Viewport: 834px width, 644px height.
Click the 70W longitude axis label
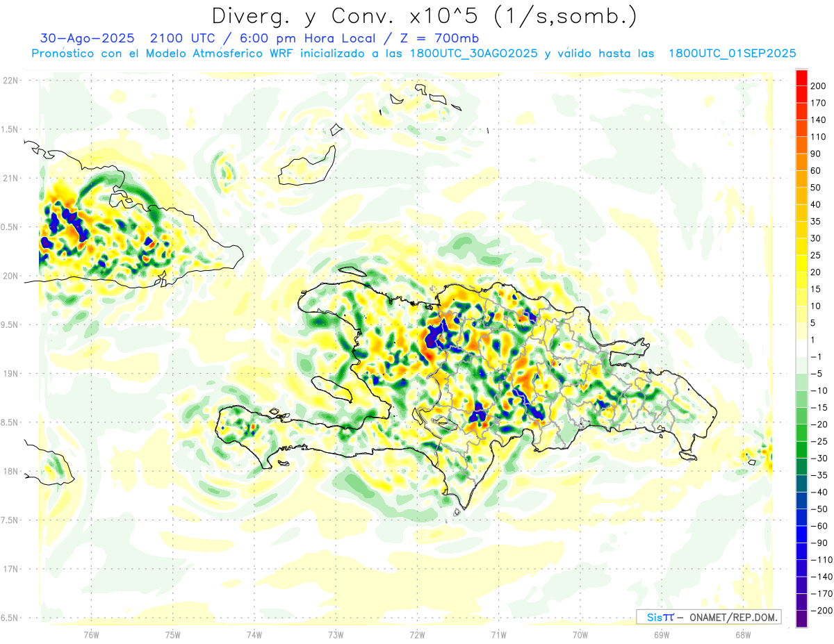(x=580, y=636)
